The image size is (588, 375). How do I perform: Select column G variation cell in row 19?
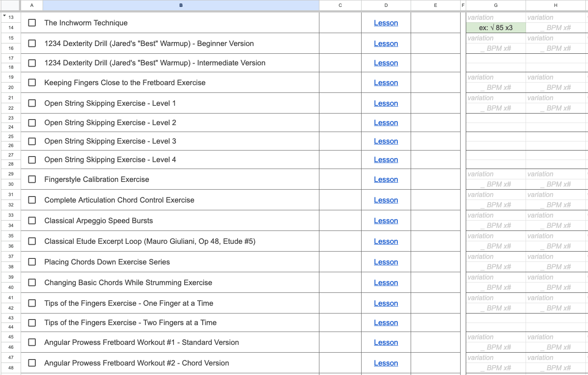click(496, 77)
